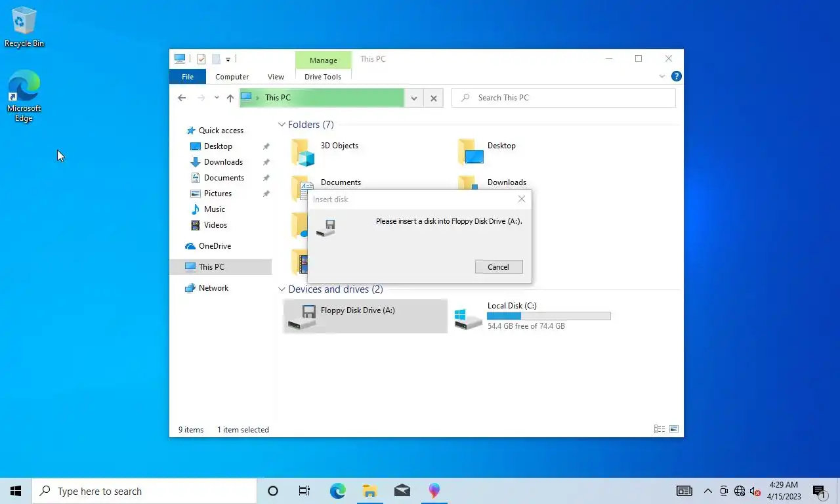Show hidden system tray icons
This screenshot has height=504, width=840.
pyautogui.click(x=707, y=491)
